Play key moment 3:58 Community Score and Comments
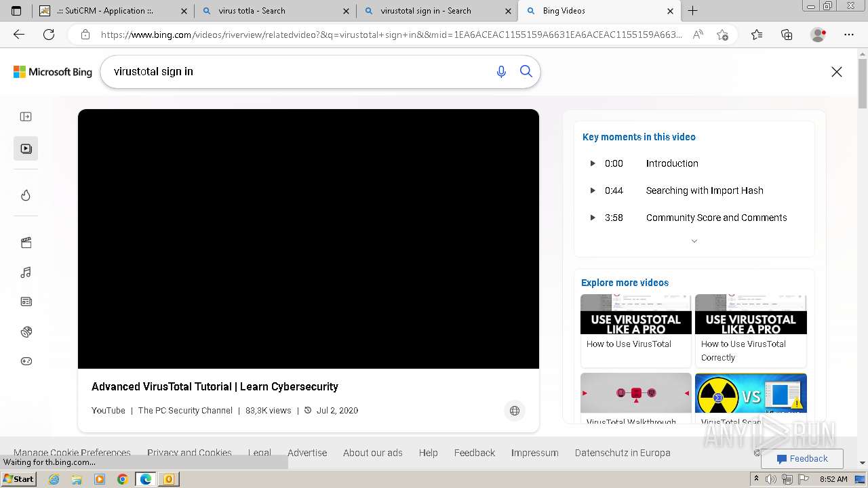 (694, 218)
